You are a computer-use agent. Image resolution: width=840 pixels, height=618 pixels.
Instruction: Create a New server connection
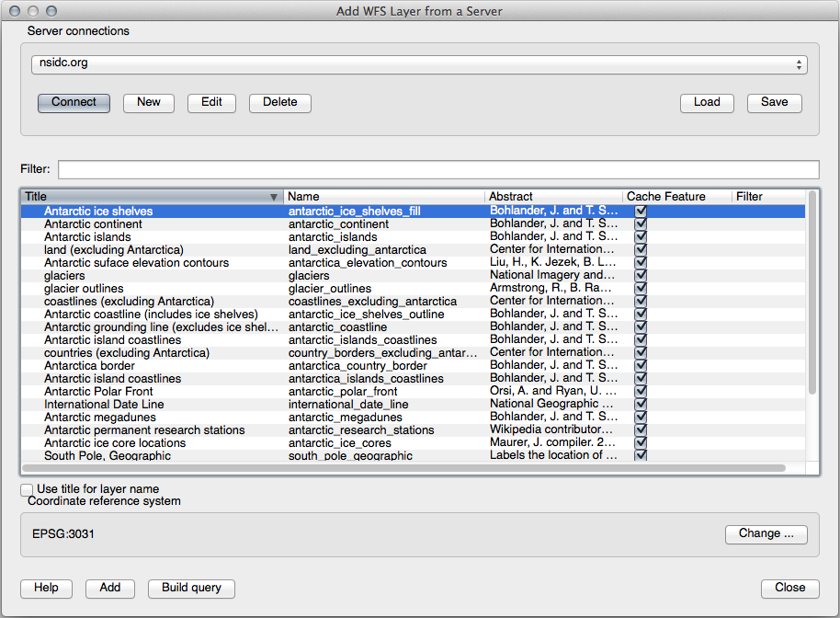pos(149,102)
